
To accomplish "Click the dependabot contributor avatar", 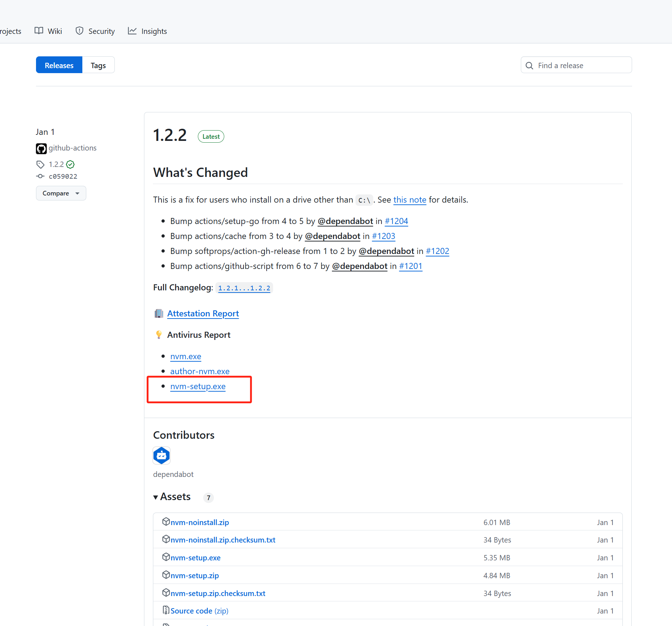I will (161, 455).
